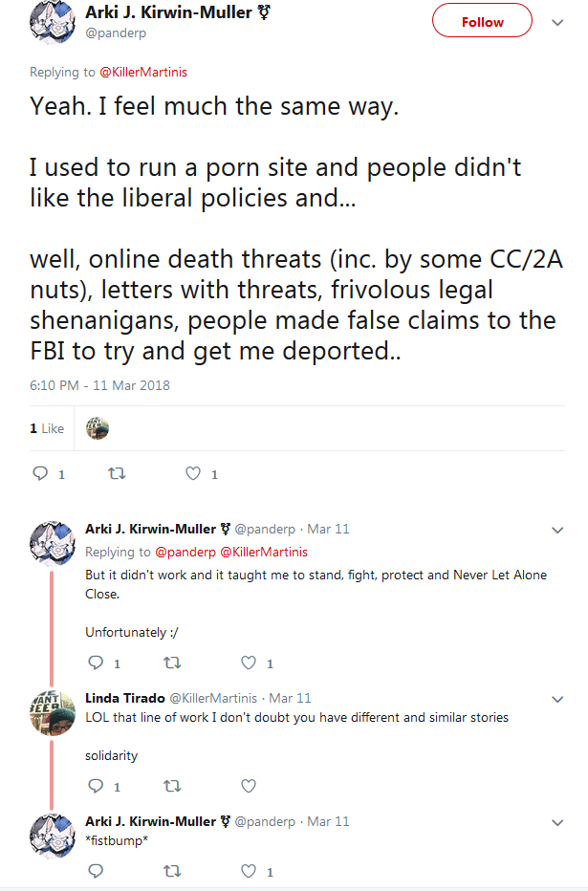
Task: Open the @KillerMartinis link in the "Replying to" line
Action: coord(143,72)
